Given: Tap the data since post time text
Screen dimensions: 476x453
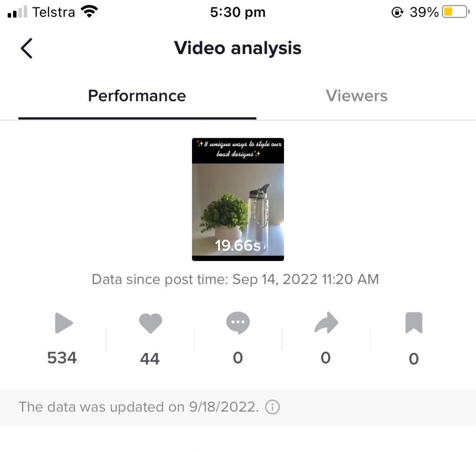Looking at the screenshot, I should [235, 280].
